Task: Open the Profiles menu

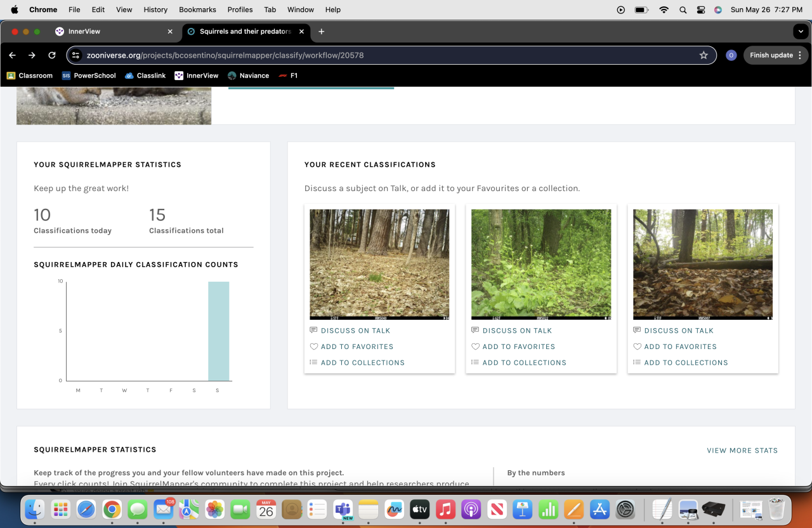Action: click(240, 10)
